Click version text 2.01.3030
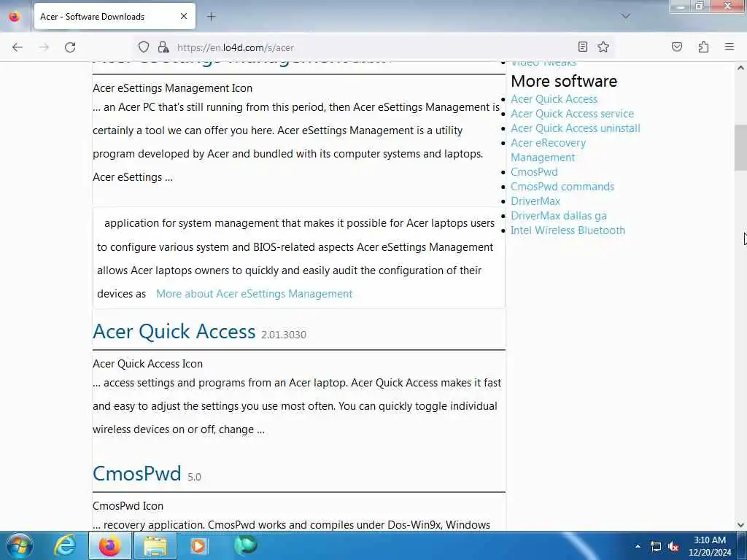Viewport: 747px width, 560px height. coord(284,335)
